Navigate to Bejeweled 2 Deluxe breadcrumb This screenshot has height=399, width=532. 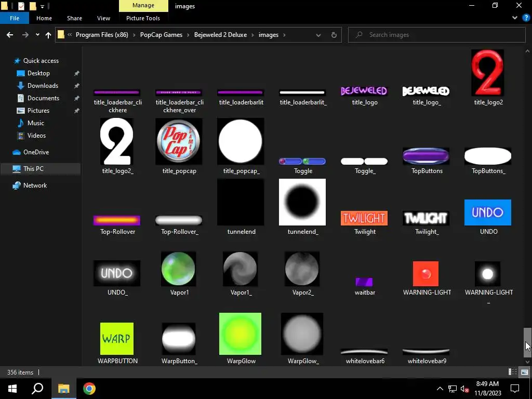(220, 35)
